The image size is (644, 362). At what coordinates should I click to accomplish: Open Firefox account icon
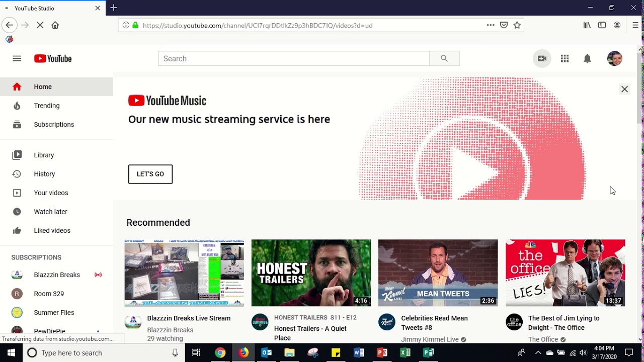617,25
